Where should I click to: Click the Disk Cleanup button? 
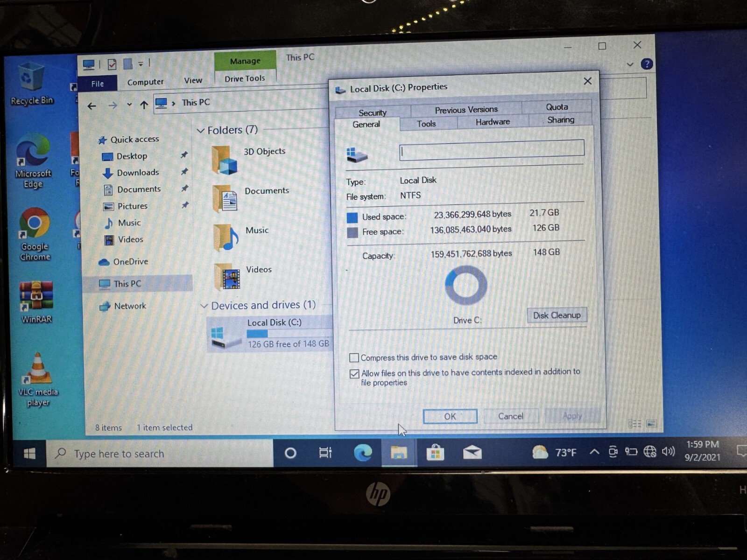557,315
